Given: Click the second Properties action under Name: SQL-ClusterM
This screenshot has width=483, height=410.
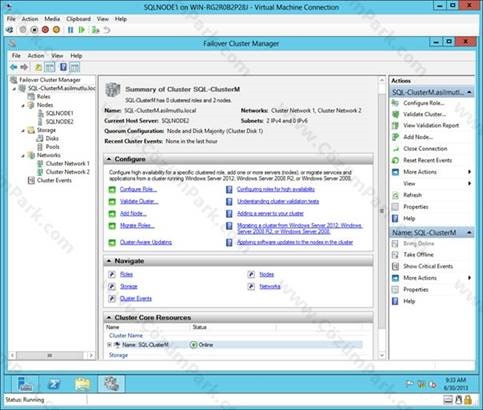Looking at the screenshot, I should 416,290.
